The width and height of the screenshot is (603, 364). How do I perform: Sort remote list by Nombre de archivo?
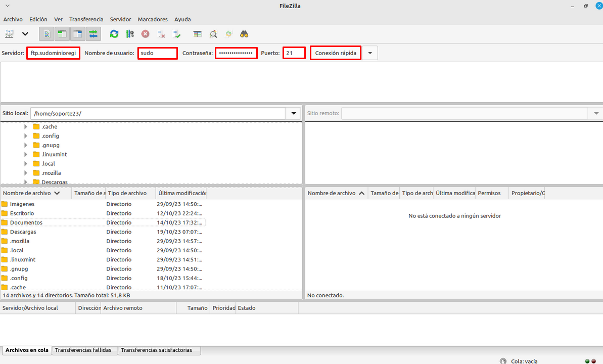click(x=337, y=193)
